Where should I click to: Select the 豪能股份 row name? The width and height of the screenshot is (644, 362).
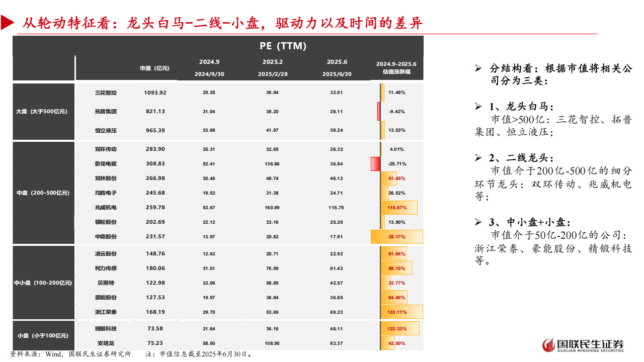(106, 298)
